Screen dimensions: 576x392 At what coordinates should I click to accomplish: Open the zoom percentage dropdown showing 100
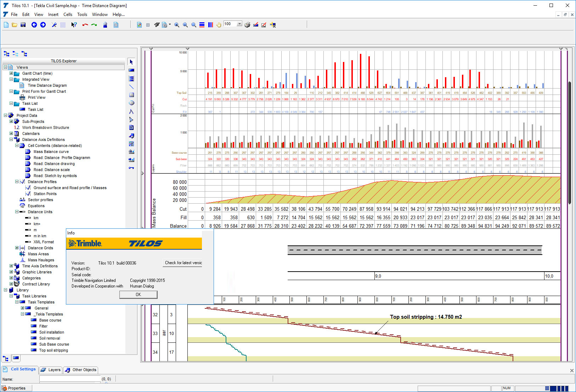pos(239,24)
